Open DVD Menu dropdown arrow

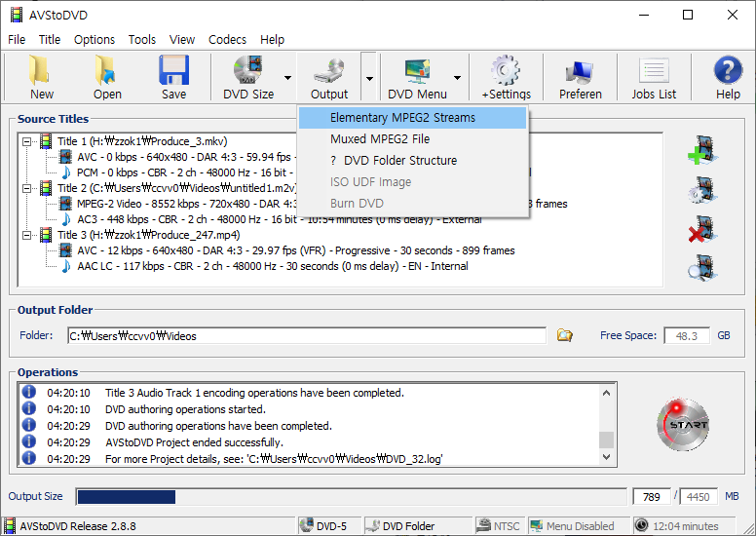(x=457, y=78)
